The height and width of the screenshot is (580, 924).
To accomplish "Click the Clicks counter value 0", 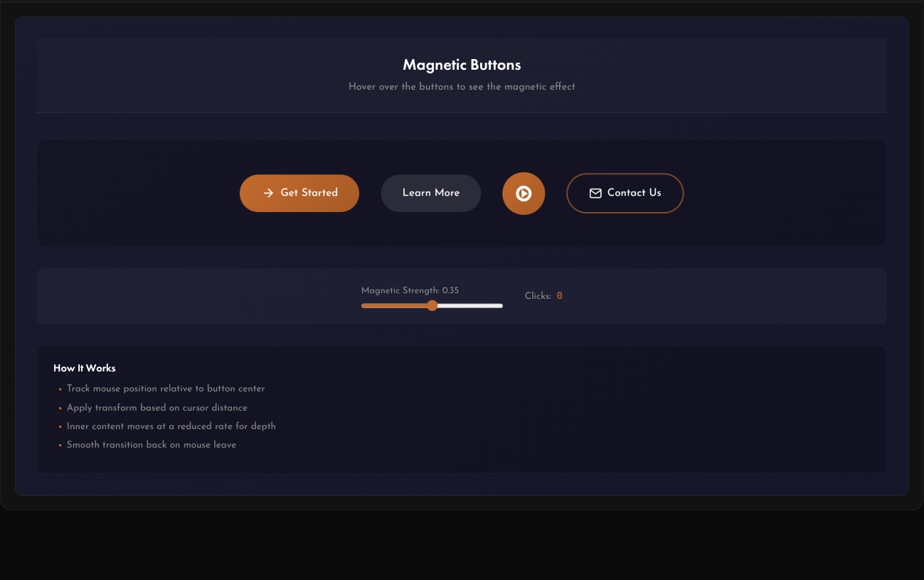I will click(560, 296).
